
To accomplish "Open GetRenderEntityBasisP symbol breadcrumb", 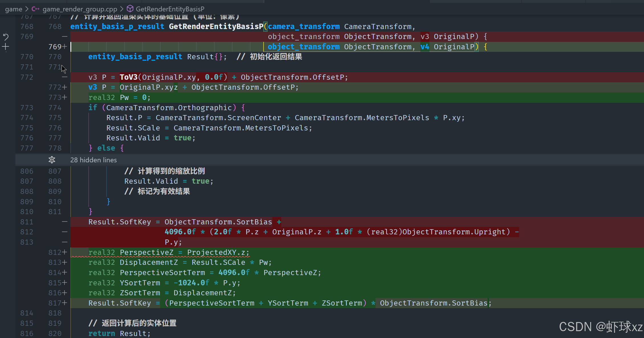I will click(x=170, y=9).
